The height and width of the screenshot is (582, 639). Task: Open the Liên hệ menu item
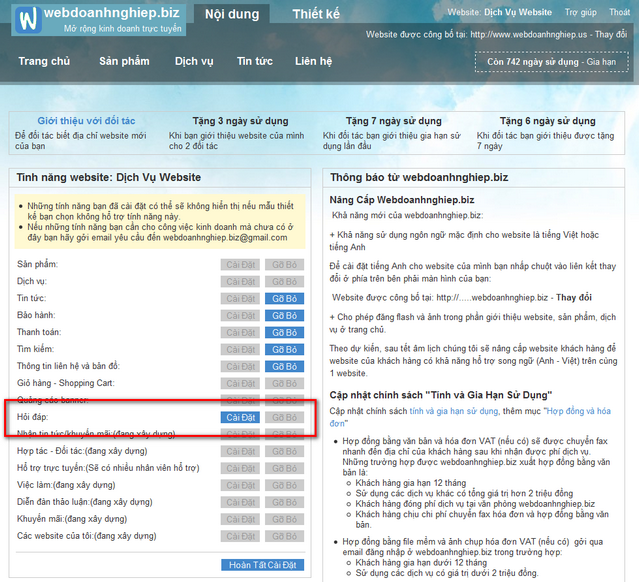(x=313, y=61)
